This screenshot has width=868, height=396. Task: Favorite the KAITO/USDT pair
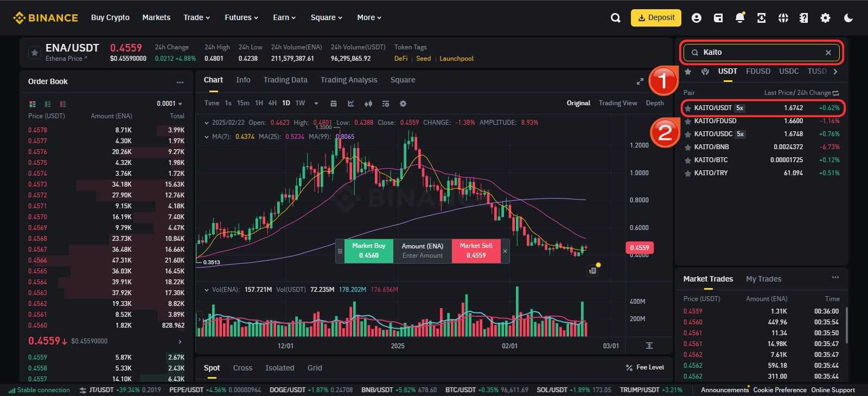(687, 108)
